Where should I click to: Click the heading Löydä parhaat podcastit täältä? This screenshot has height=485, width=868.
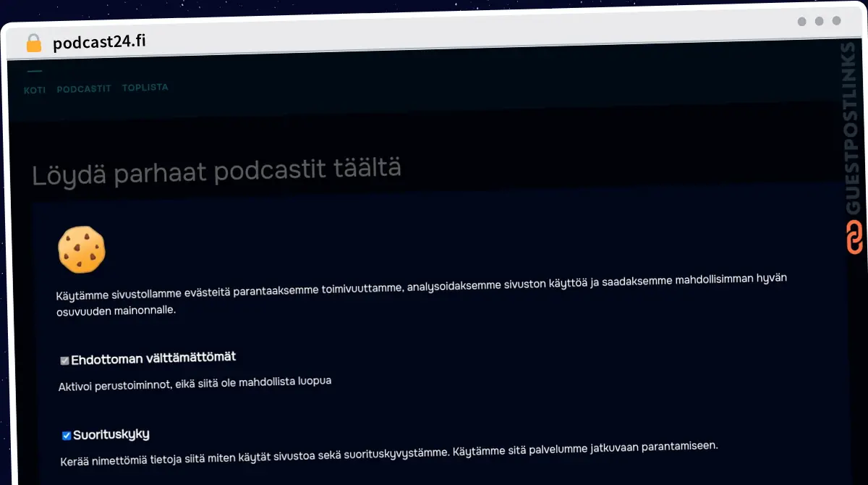tap(216, 168)
